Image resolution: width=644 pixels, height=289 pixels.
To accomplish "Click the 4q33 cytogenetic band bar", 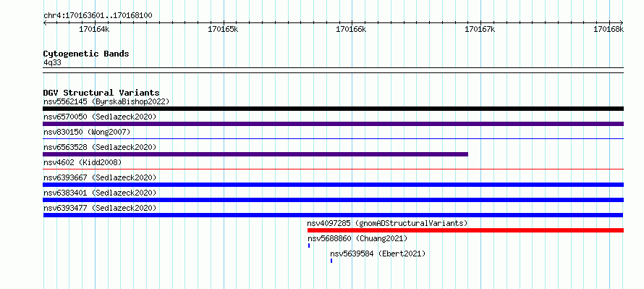I will click(333, 70).
